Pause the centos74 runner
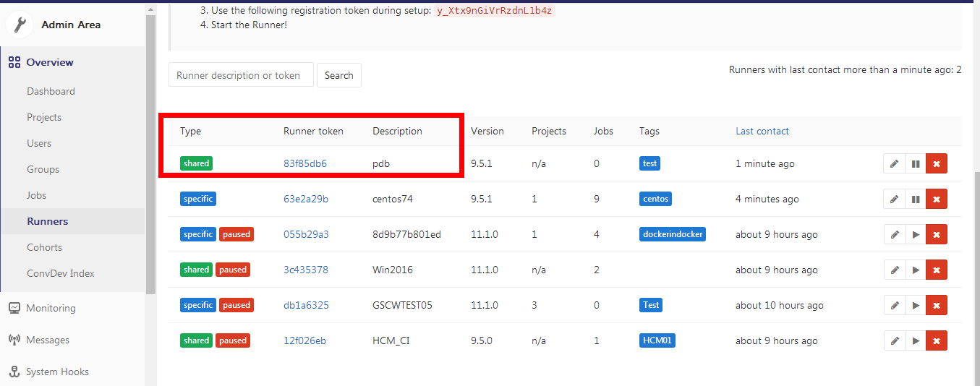980x386 pixels. click(916, 199)
